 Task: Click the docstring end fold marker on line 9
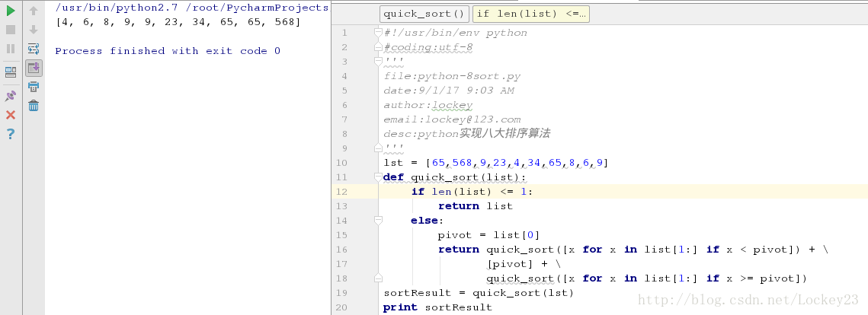[378, 148]
